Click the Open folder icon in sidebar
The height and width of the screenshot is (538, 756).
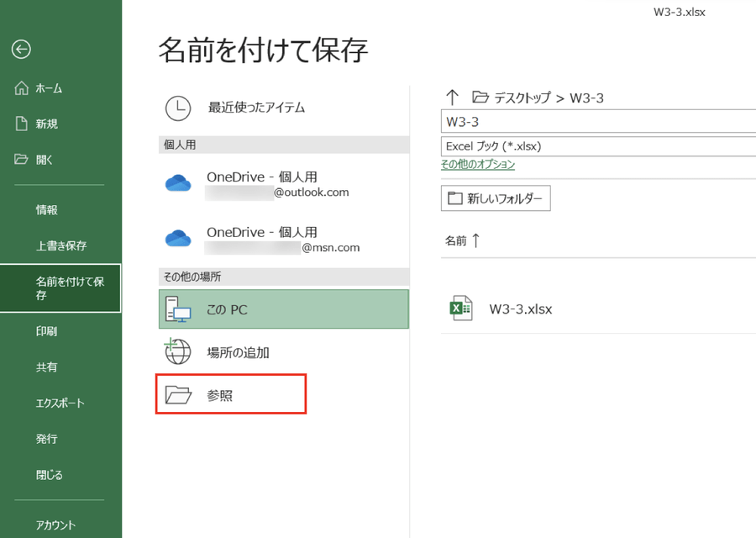pyautogui.click(x=21, y=159)
